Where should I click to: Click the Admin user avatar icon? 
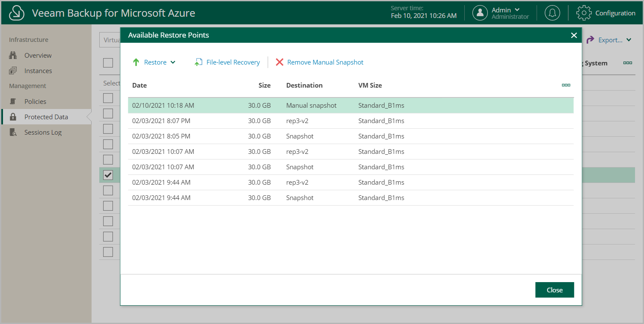coord(480,13)
